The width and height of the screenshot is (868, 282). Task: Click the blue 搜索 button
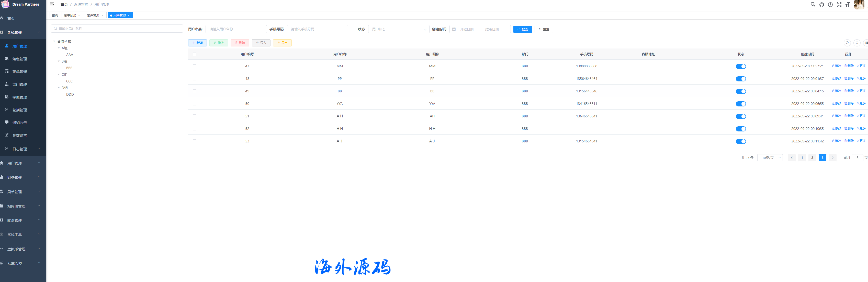pyautogui.click(x=522, y=29)
